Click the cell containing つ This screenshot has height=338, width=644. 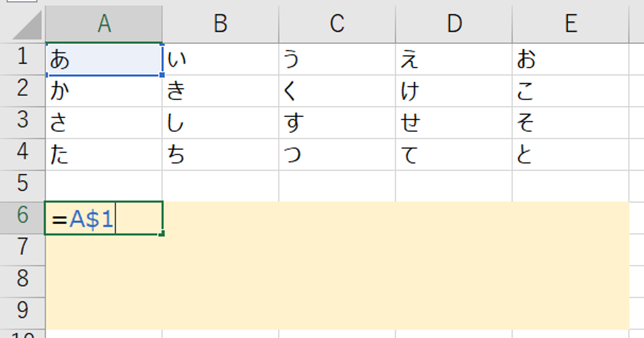pos(337,154)
